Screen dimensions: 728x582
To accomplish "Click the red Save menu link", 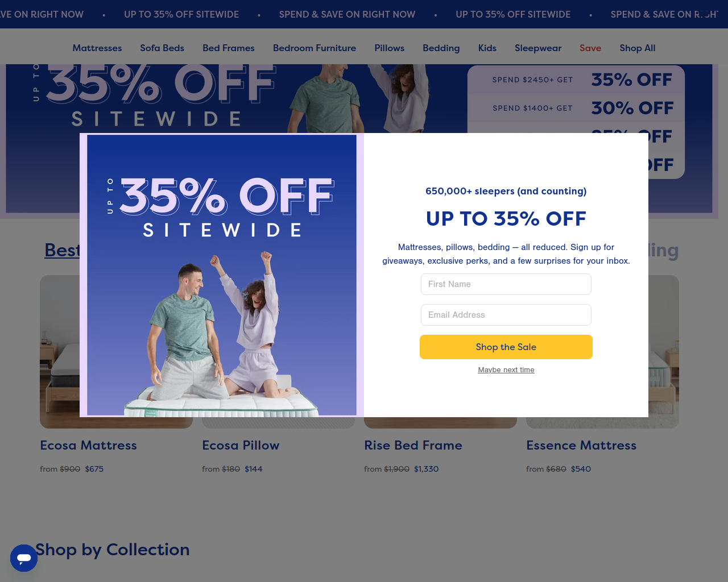I will (590, 48).
